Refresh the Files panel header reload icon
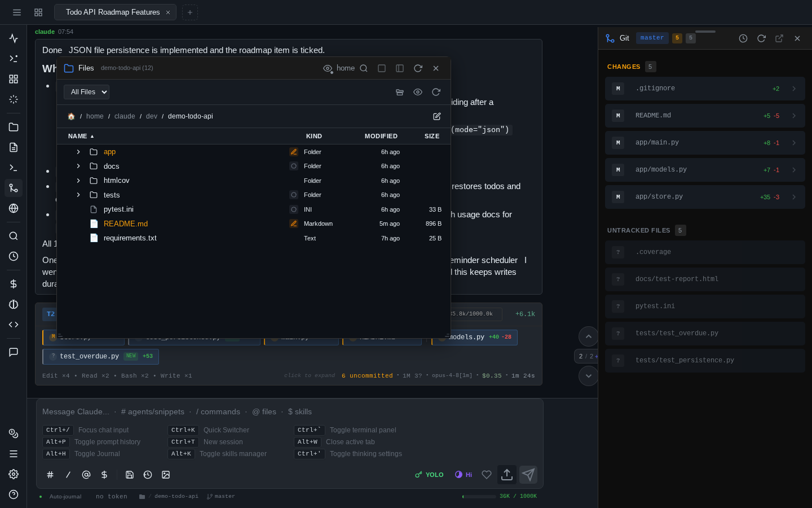The height and width of the screenshot is (508, 812). tap(418, 68)
